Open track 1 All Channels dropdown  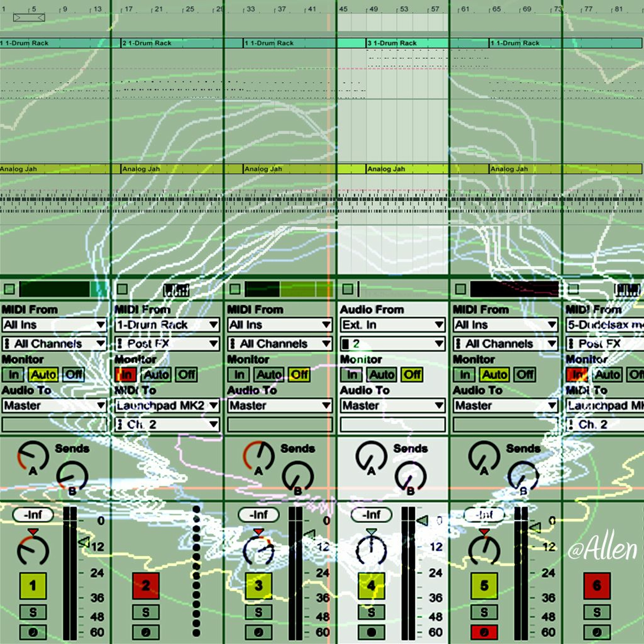click(x=54, y=344)
